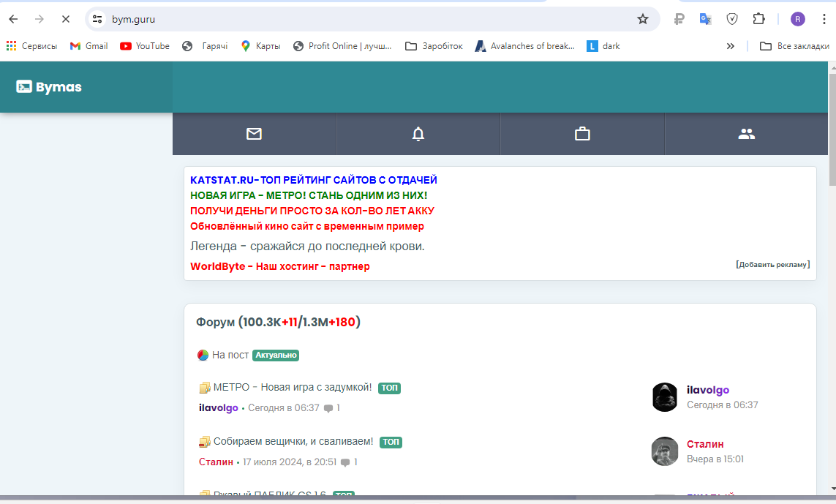Open the МЕТРО - Новая игра forum topic

pos(292,387)
